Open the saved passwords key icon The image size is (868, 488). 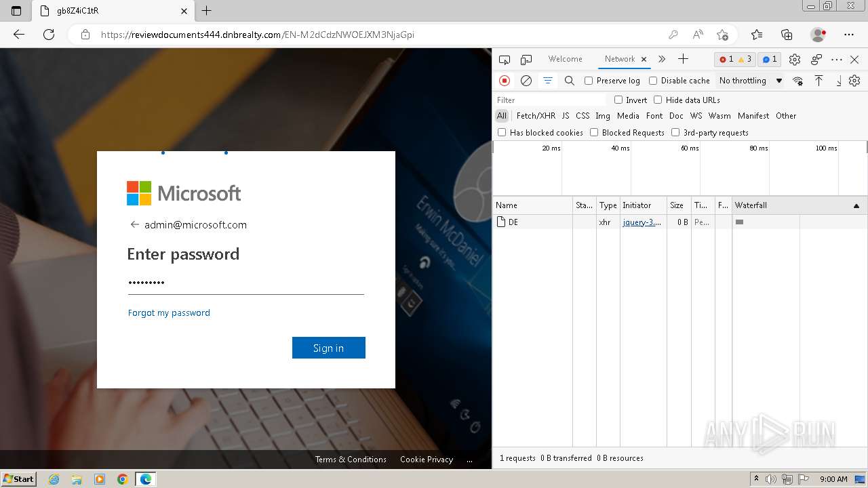click(x=673, y=35)
